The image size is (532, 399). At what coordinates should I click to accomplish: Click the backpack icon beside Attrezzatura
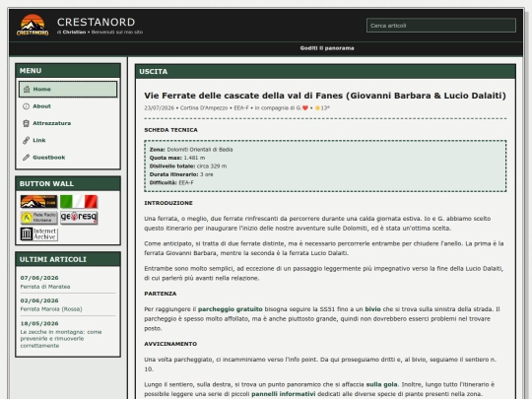click(x=27, y=123)
